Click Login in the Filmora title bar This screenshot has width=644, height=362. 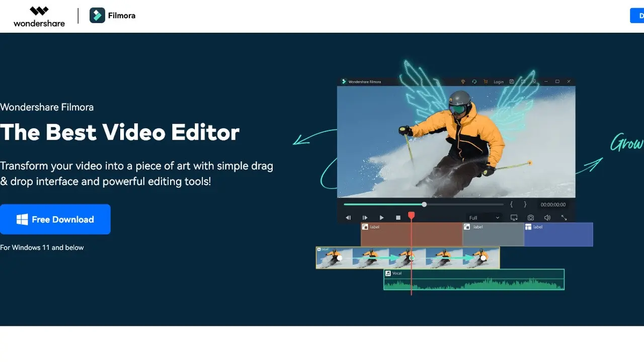(499, 81)
